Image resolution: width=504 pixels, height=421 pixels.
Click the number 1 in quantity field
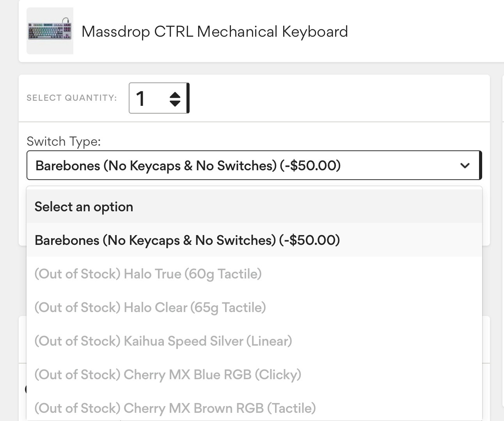[x=141, y=98]
